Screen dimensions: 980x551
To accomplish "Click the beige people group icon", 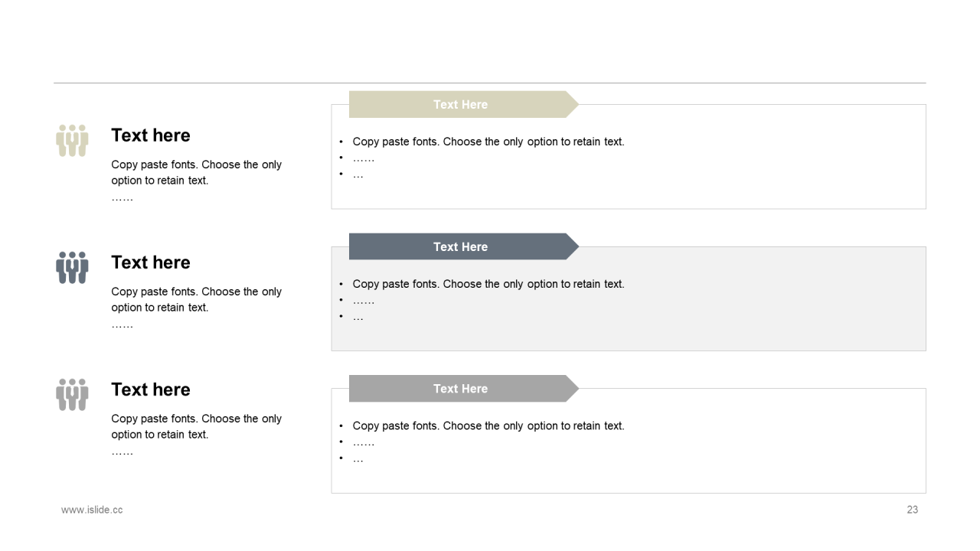I will (x=72, y=141).
